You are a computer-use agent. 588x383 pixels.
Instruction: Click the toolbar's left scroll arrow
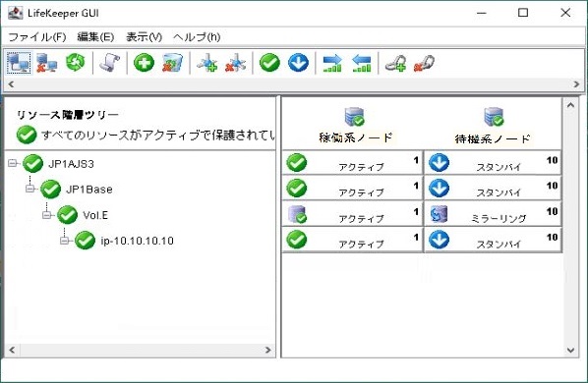tap(11, 84)
